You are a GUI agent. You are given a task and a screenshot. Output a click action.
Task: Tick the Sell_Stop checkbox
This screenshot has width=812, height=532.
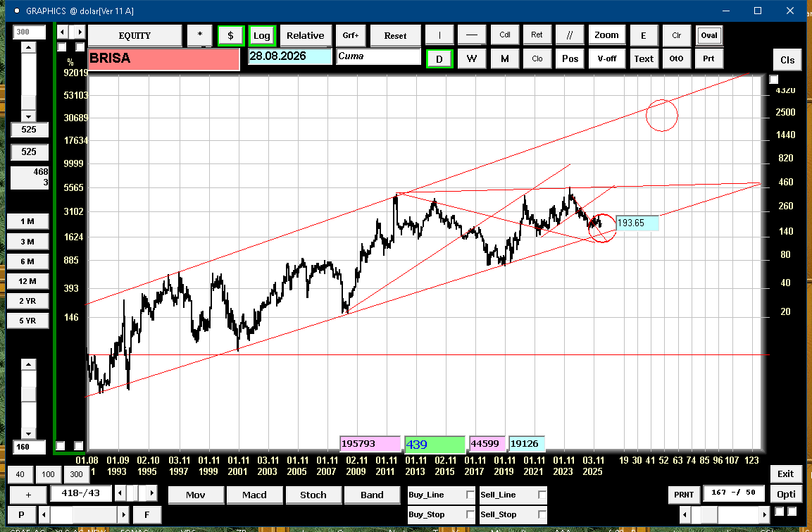click(x=541, y=515)
